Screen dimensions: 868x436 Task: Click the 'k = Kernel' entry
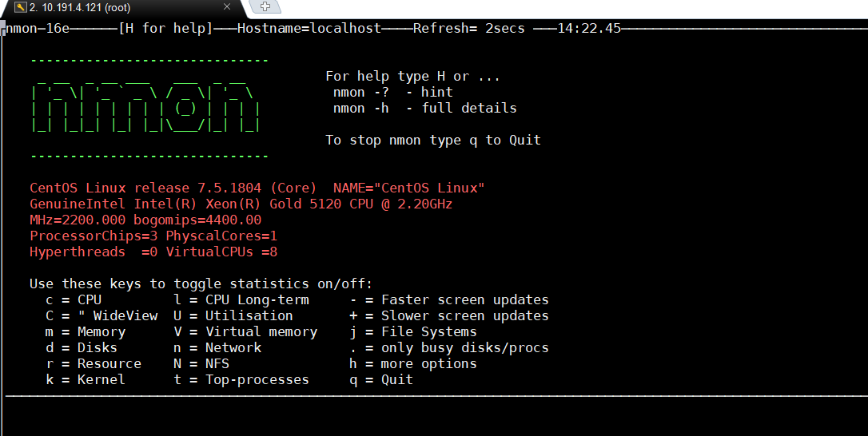(x=86, y=380)
